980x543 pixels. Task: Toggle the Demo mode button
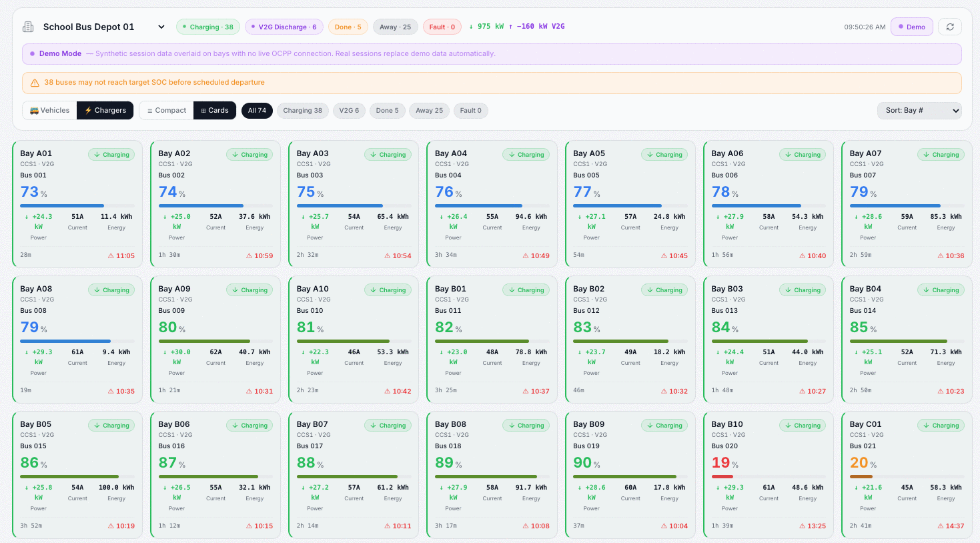[911, 27]
